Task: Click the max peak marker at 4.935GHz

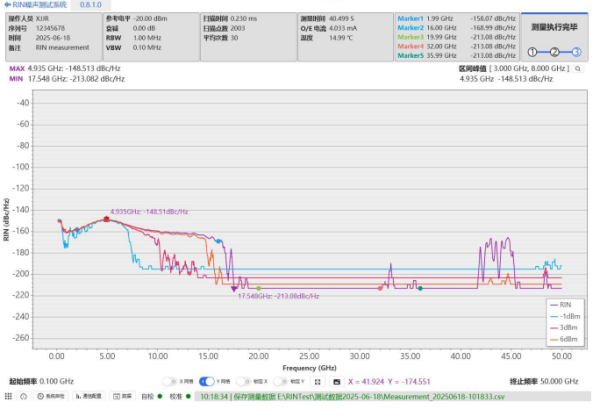Action: pos(106,218)
